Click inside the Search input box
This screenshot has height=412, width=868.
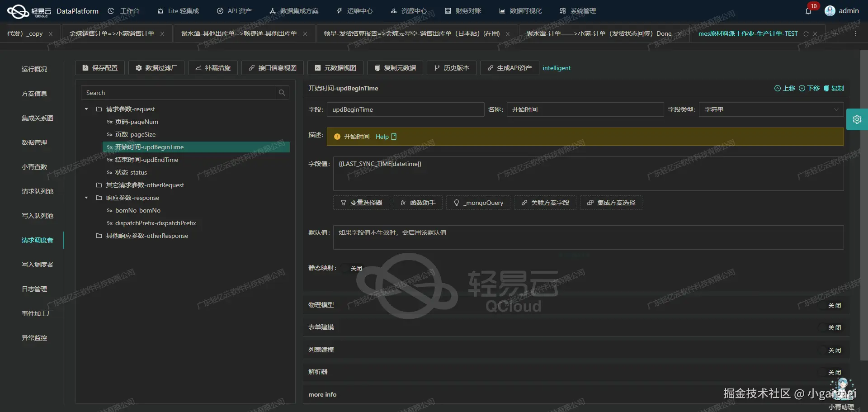tap(176, 93)
